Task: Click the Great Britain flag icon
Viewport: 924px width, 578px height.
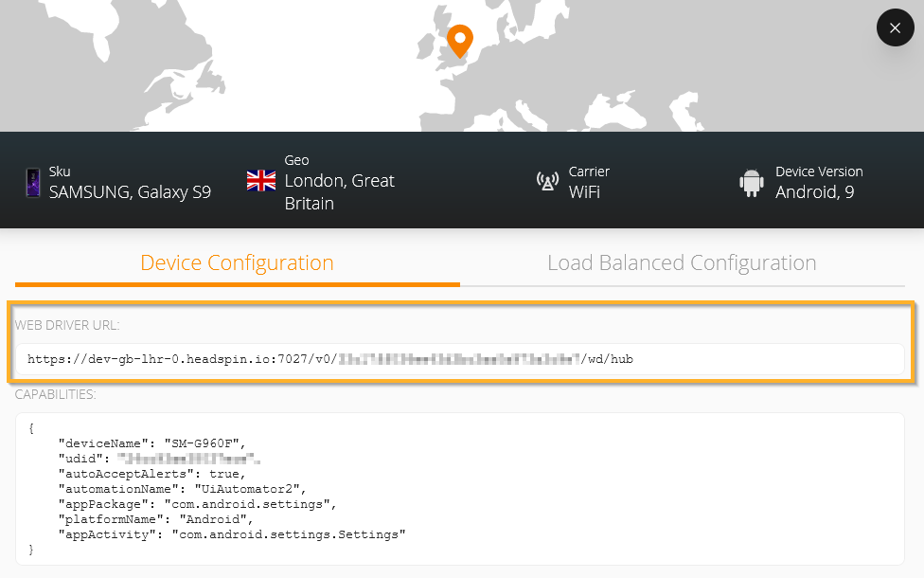Action: click(261, 180)
